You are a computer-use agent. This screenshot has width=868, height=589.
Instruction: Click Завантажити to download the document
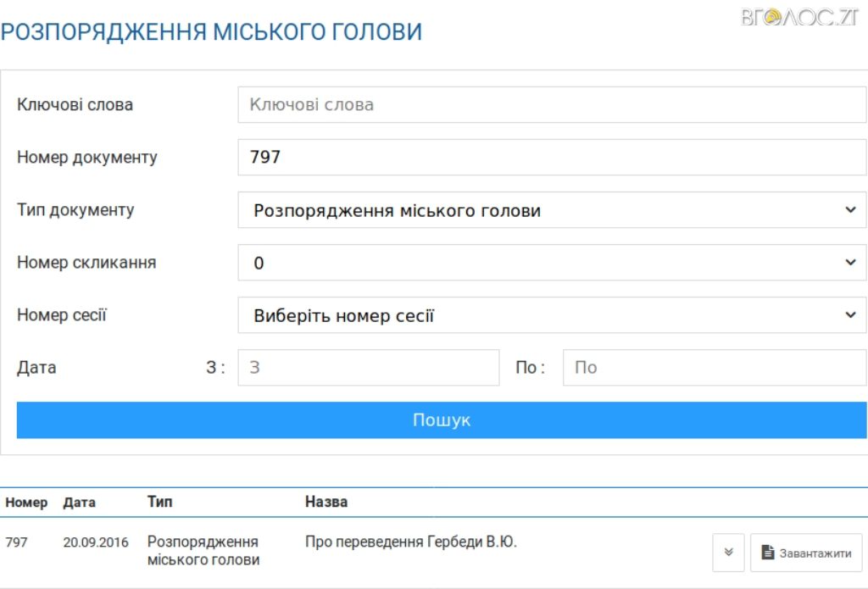[805, 553]
